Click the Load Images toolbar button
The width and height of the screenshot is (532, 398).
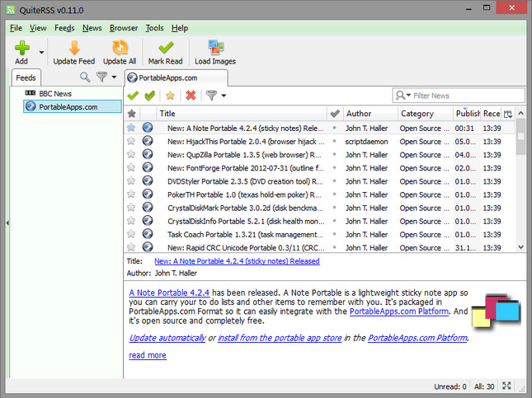pyautogui.click(x=215, y=53)
